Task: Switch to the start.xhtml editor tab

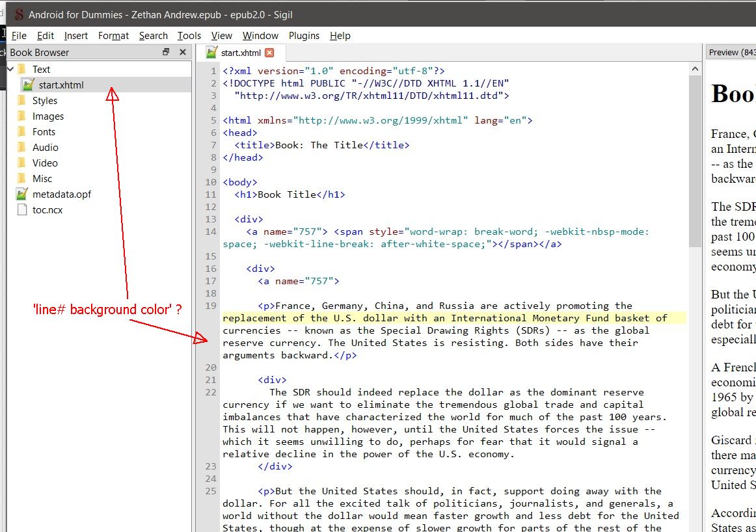Action: [x=239, y=53]
